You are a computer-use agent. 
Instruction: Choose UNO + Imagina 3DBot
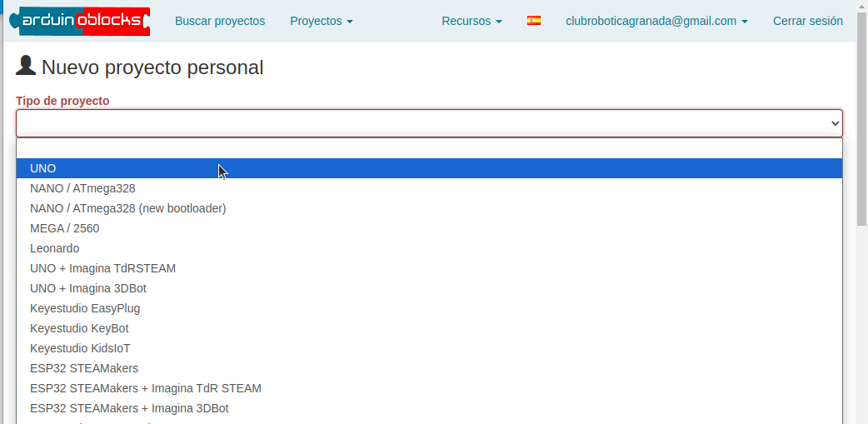pyautogui.click(x=88, y=288)
